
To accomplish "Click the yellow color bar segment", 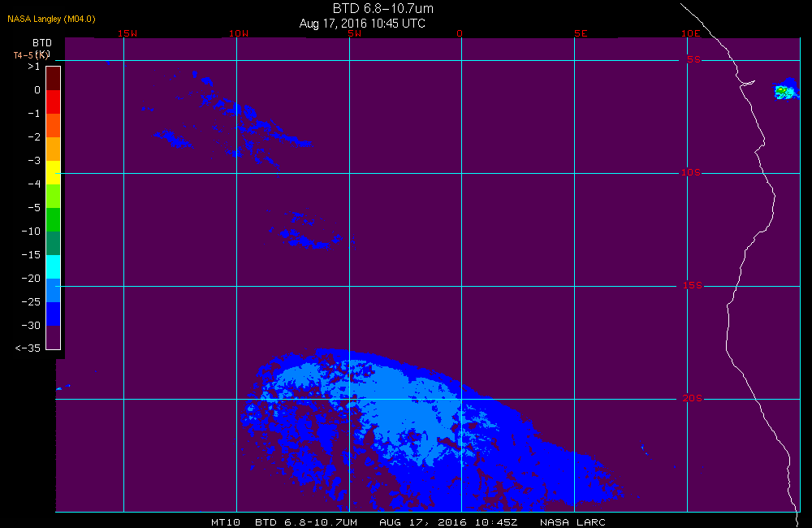I will [54, 172].
